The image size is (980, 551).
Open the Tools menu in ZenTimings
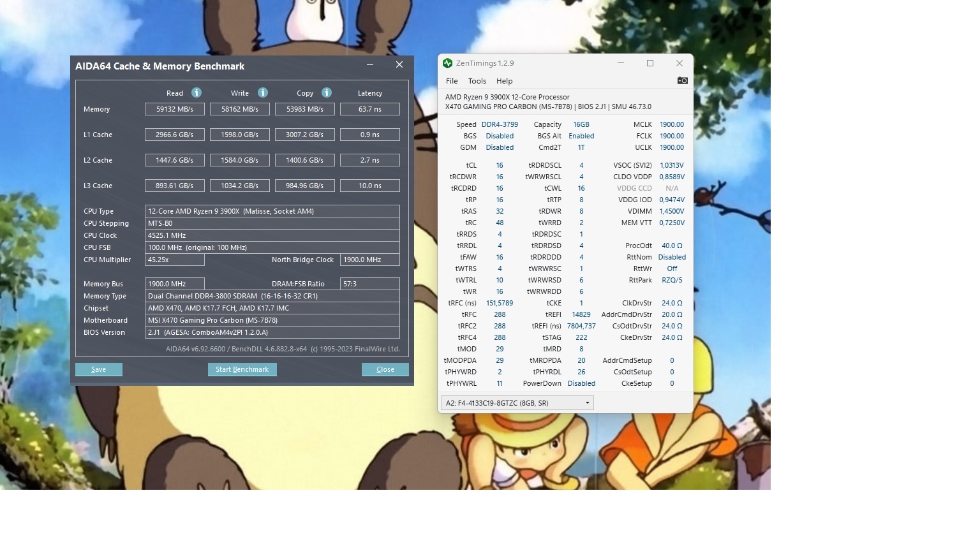point(477,81)
